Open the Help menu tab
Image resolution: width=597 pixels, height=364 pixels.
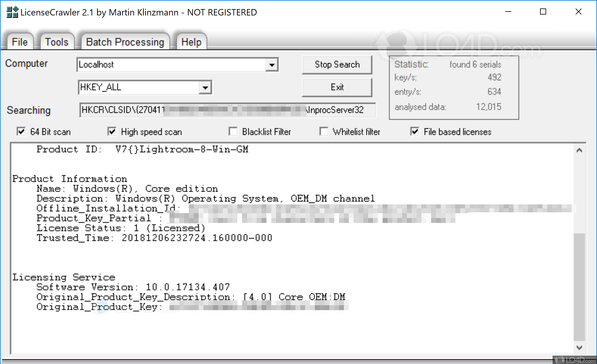point(191,42)
